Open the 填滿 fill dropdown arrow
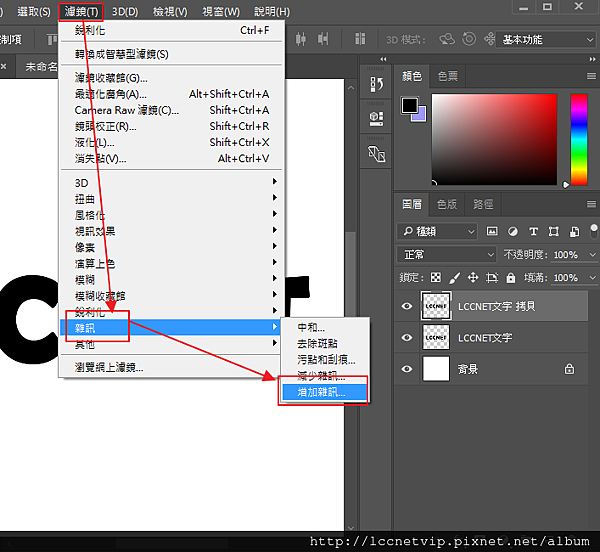Image resolution: width=600 pixels, height=552 pixels. coord(593,277)
